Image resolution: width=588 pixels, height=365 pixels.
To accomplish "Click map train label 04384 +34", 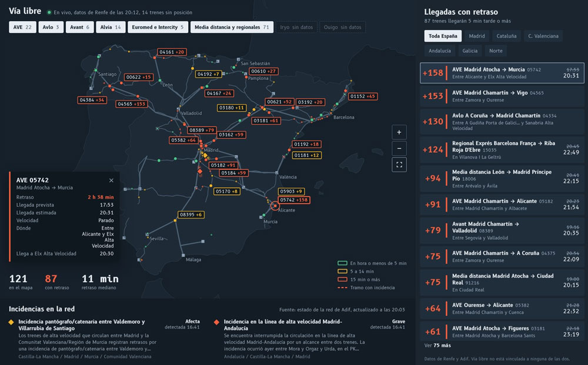I will 92,100.
